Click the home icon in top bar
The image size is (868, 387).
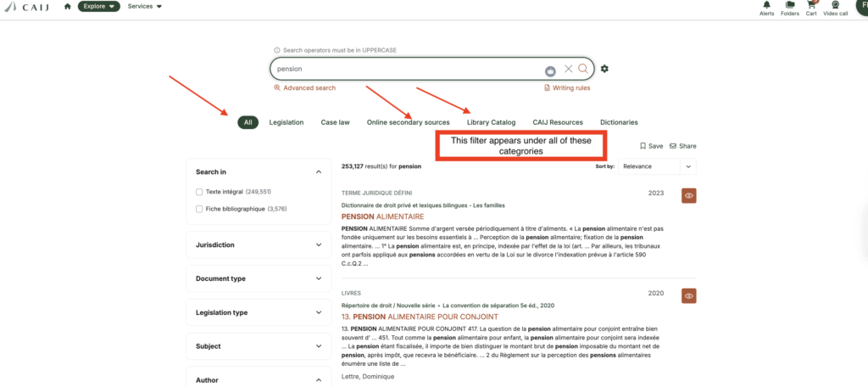[x=67, y=7]
